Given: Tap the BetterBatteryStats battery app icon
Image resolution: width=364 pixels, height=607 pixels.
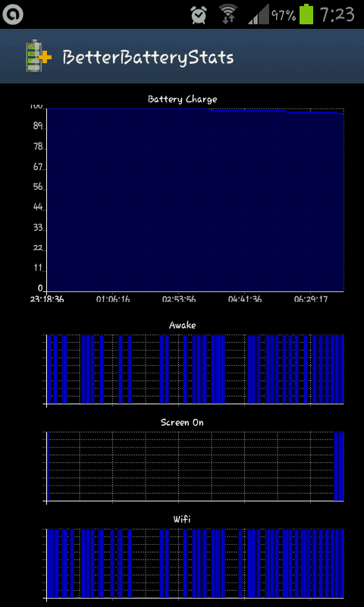Looking at the screenshot, I should coord(38,56).
